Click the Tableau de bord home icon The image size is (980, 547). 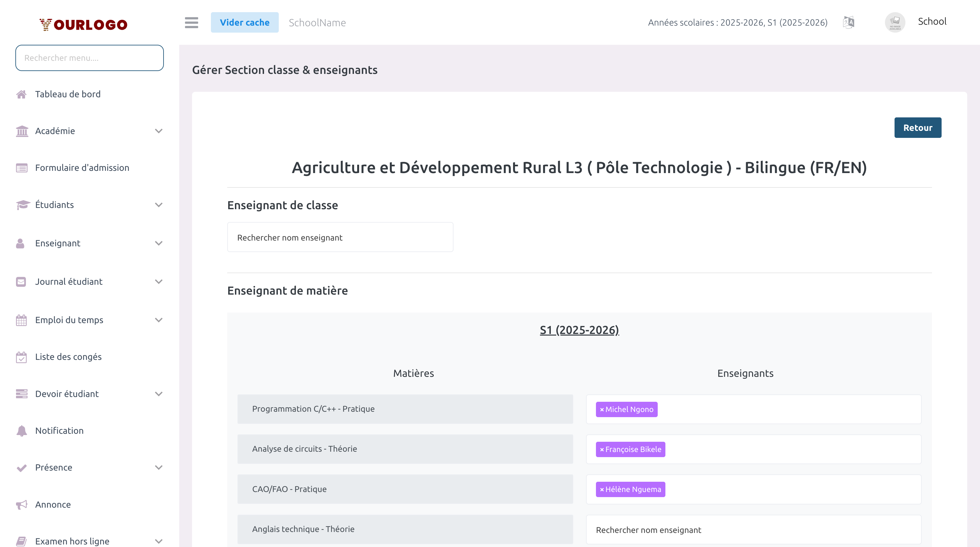pos(21,94)
